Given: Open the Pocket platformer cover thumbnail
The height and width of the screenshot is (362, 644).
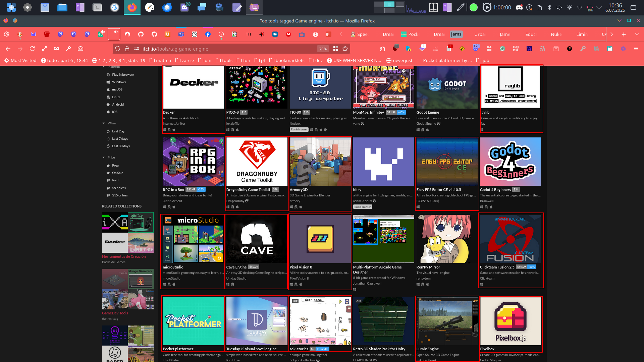Looking at the screenshot, I should point(194,321).
